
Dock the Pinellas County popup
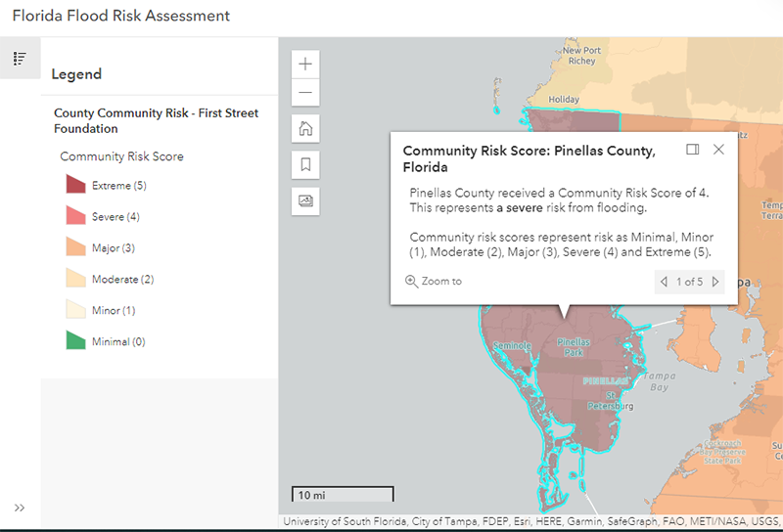[693, 150]
